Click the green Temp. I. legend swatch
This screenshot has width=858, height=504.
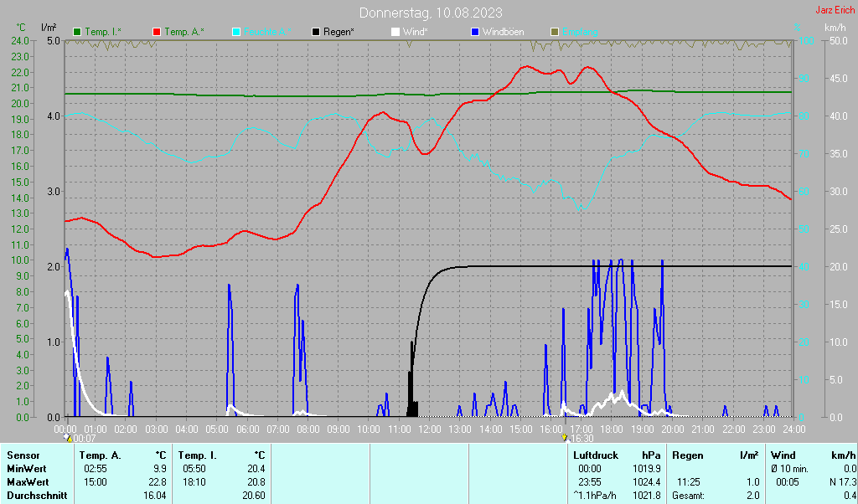click(x=77, y=33)
